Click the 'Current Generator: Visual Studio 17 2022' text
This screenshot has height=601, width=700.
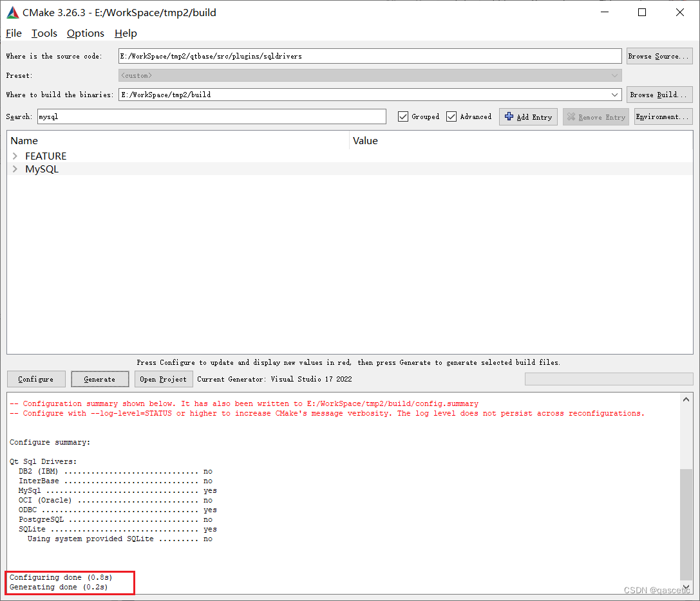tap(274, 379)
